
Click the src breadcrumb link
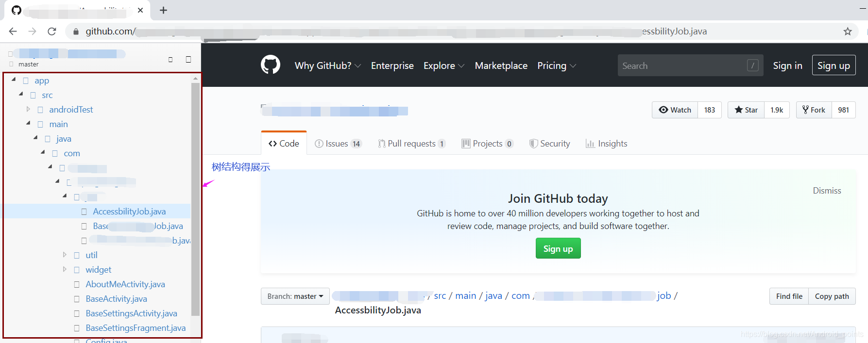[440, 295]
